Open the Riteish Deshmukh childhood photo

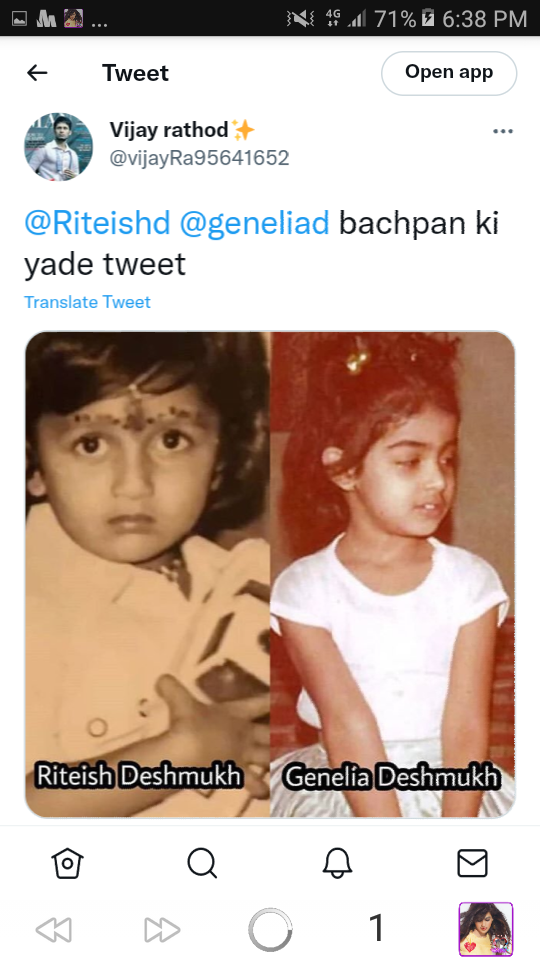148,574
